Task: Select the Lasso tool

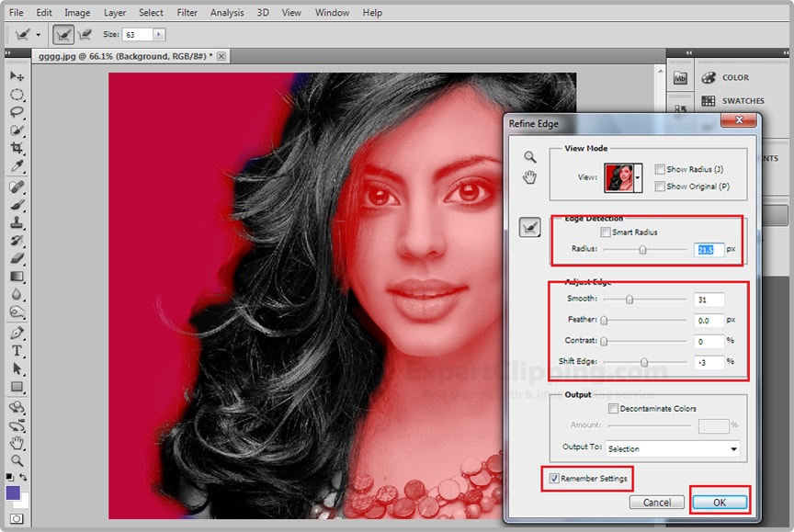Action: tap(17, 112)
